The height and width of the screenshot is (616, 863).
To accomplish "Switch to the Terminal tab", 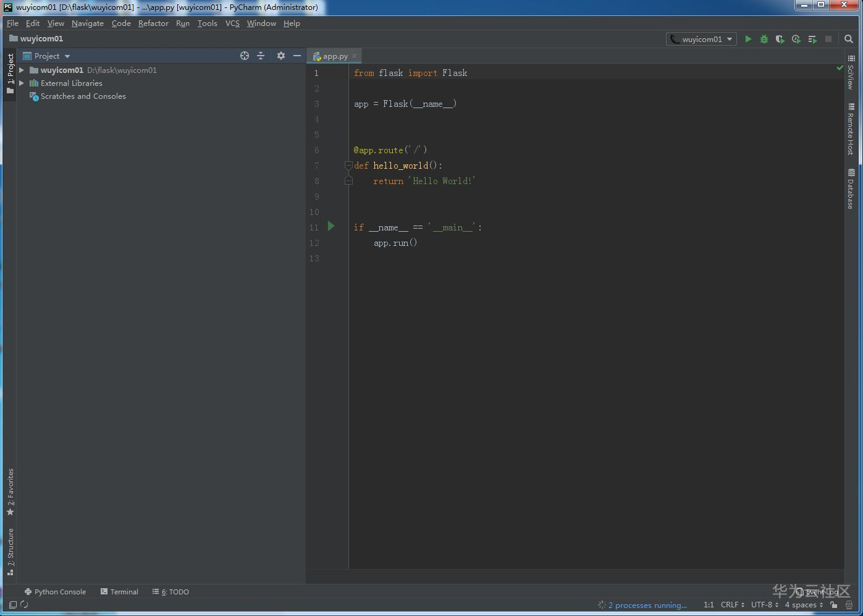I will pos(119,592).
